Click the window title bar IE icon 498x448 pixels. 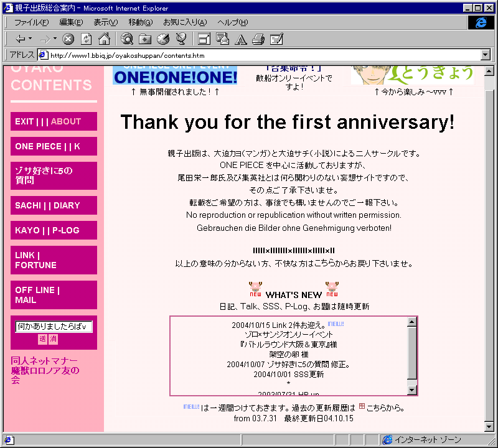pos(9,7)
